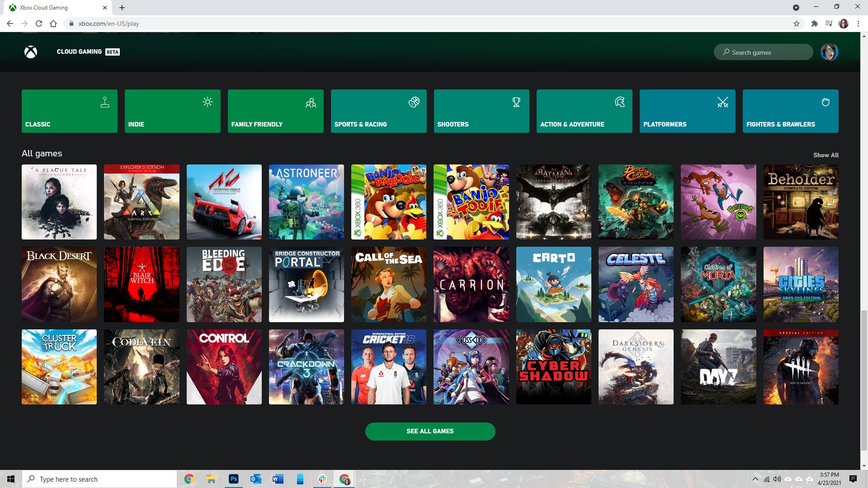
Task: Click the Search games field
Action: 763,52
